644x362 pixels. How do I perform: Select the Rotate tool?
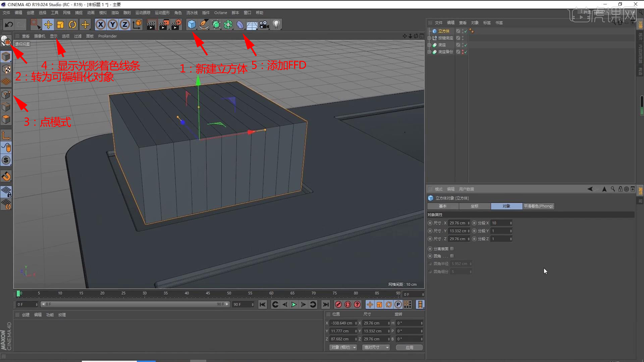72,24
